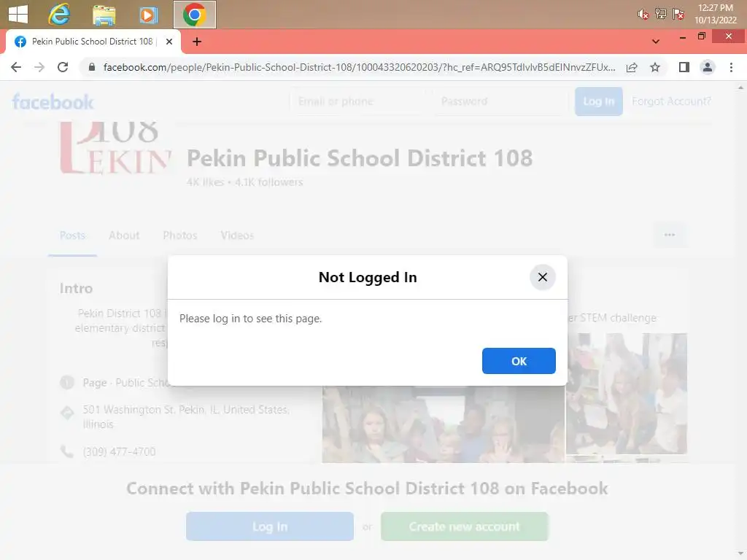This screenshot has width=747, height=560.
Task: Select the Videos tab
Action: coord(237,236)
